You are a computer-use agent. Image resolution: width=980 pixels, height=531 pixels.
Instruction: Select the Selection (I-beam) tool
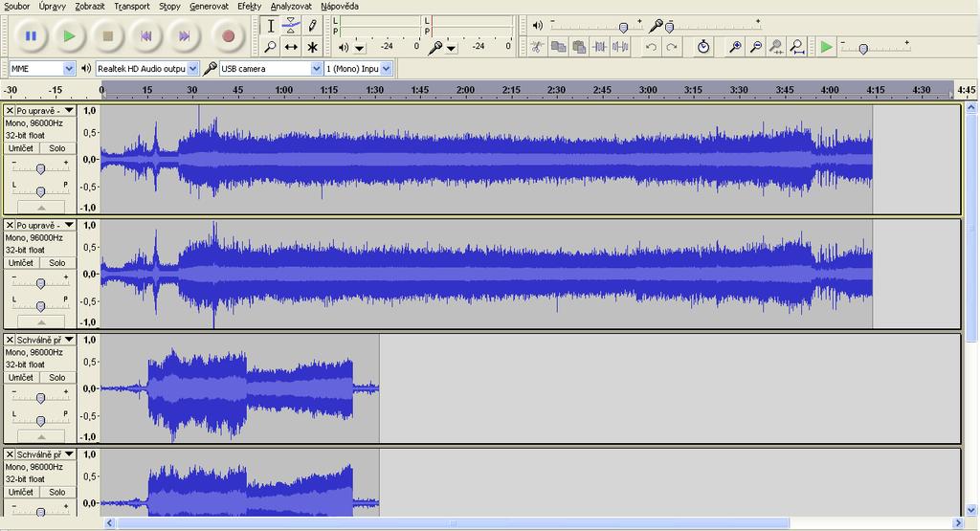pyautogui.click(x=271, y=26)
